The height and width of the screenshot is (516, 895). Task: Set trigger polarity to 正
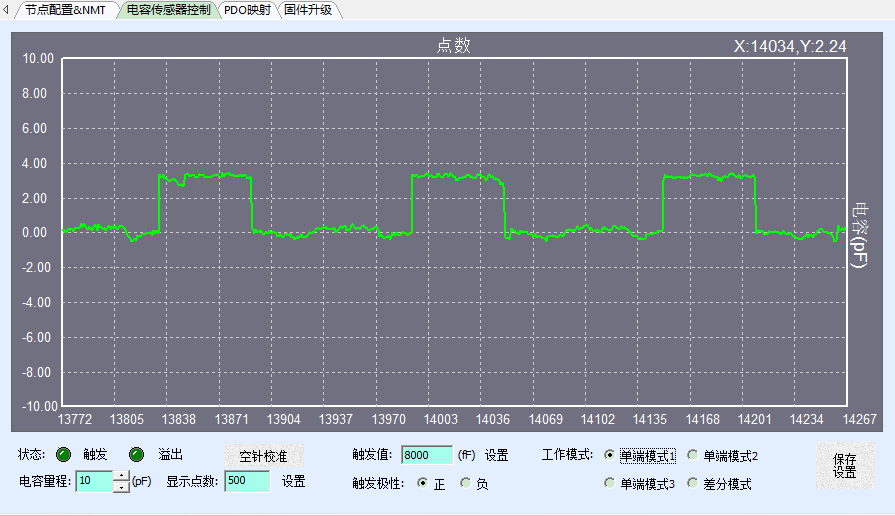pyautogui.click(x=422, y=484)
